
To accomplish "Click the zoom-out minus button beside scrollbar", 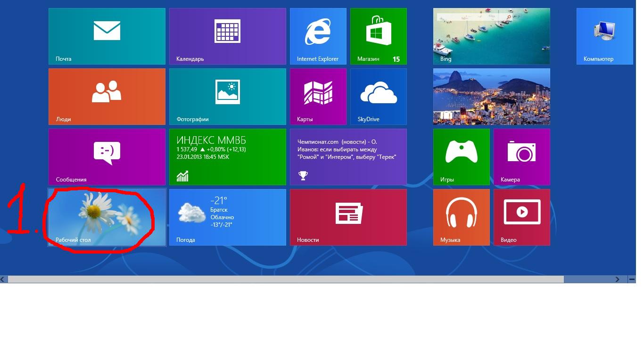I will [632, 279].
